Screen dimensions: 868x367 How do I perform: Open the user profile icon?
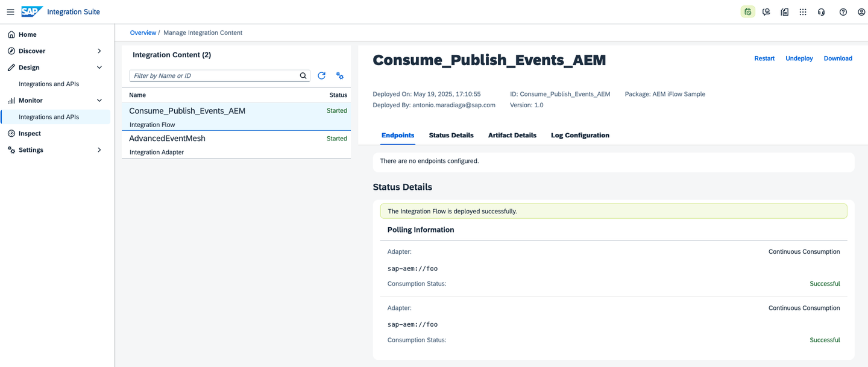tap(861, 12)
